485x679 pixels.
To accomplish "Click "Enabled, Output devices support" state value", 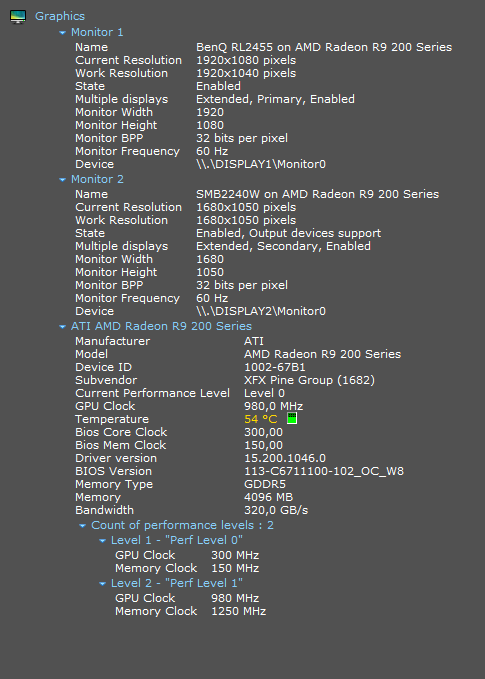I will (x=288, y=233).
